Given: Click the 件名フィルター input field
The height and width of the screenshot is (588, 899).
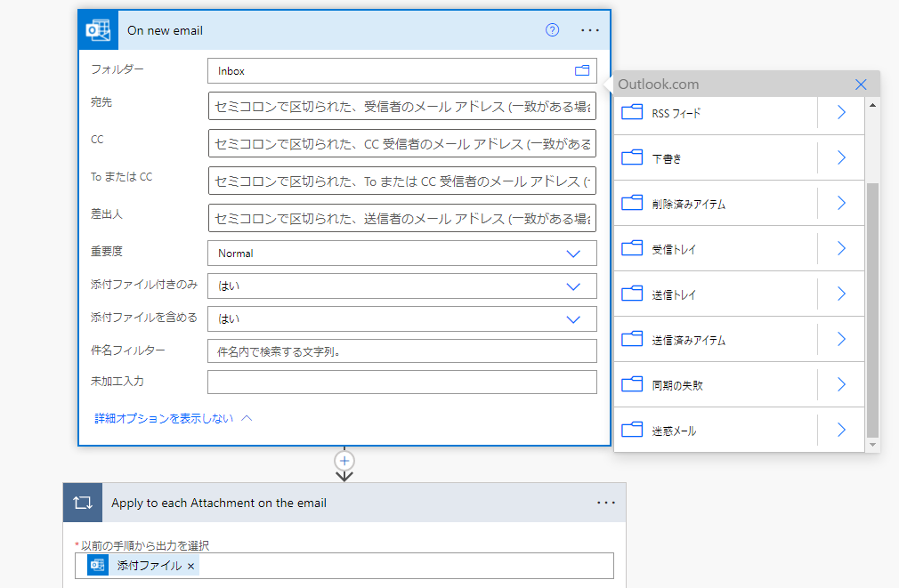Looking at the screenshot, I should (401, 350).
